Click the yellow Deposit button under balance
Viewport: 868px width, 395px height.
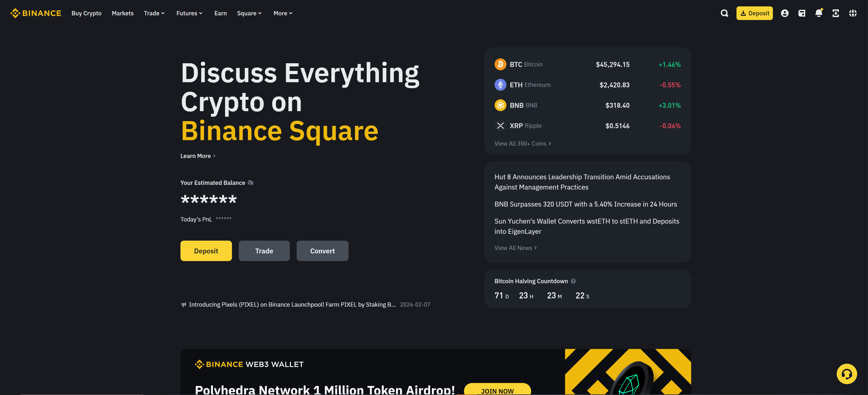206,251
